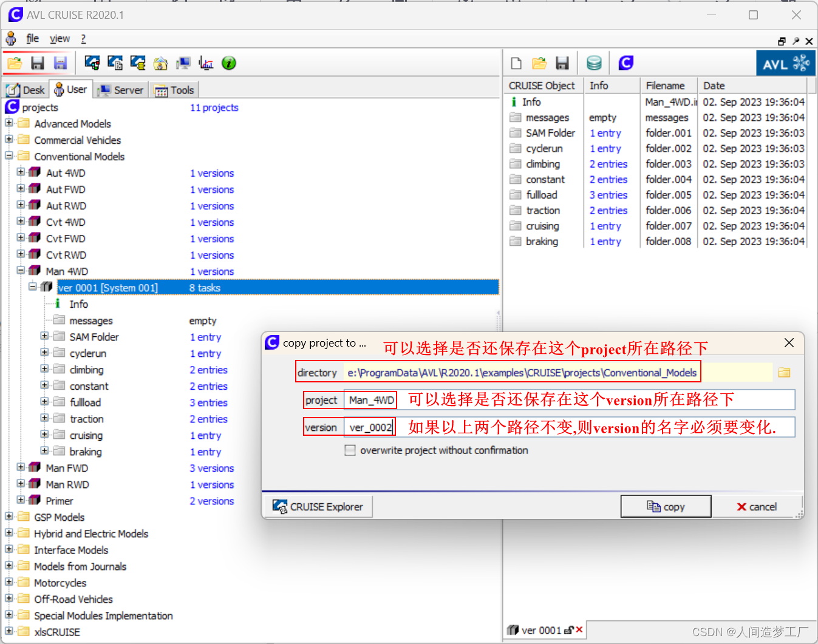Click the chart results icon in toolbar

(206, 63)
